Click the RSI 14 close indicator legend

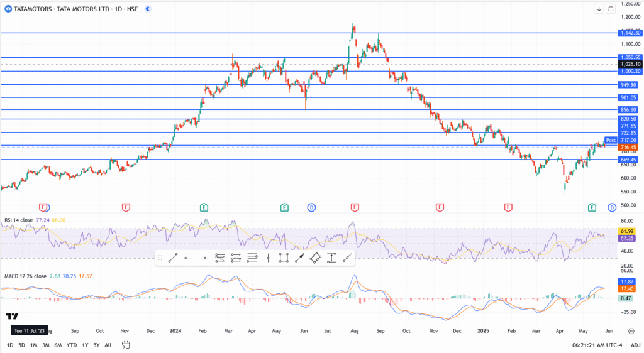(x=18, y=220)
